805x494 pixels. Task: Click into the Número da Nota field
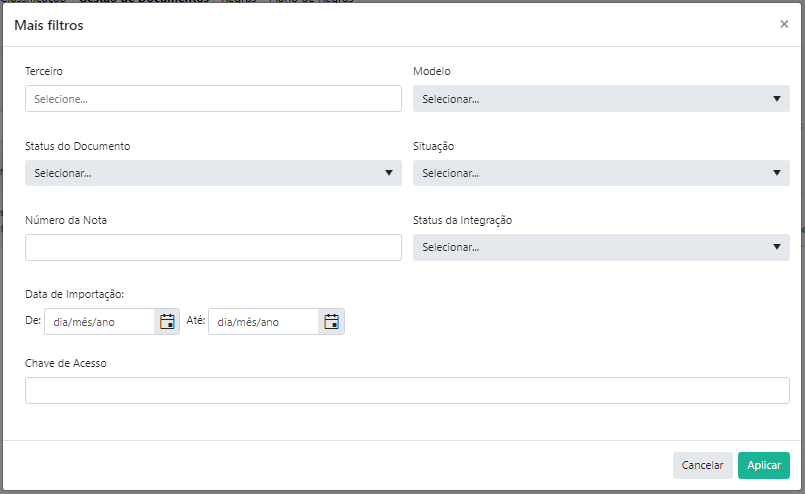(x=213, y=248)
